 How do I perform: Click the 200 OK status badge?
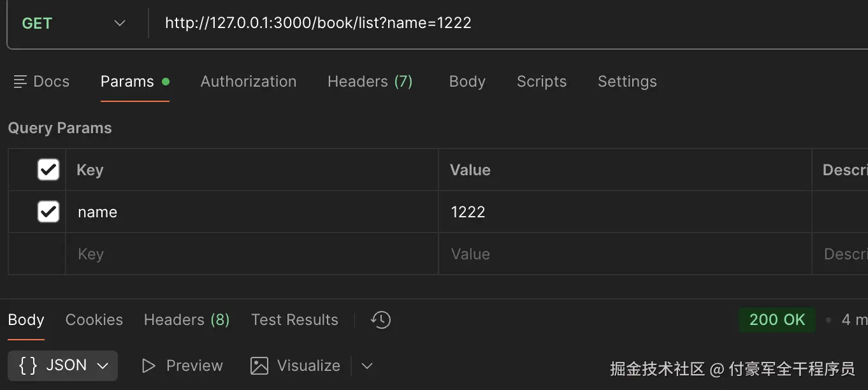click(777, 320)
